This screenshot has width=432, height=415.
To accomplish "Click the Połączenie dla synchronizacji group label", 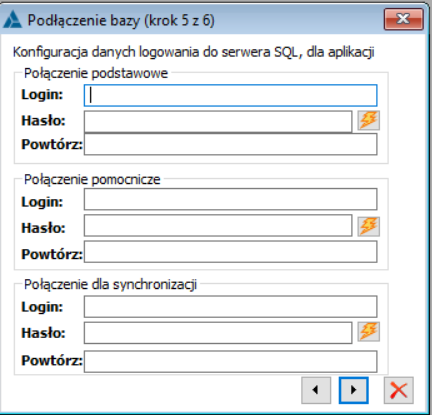I will pos(111,285).
